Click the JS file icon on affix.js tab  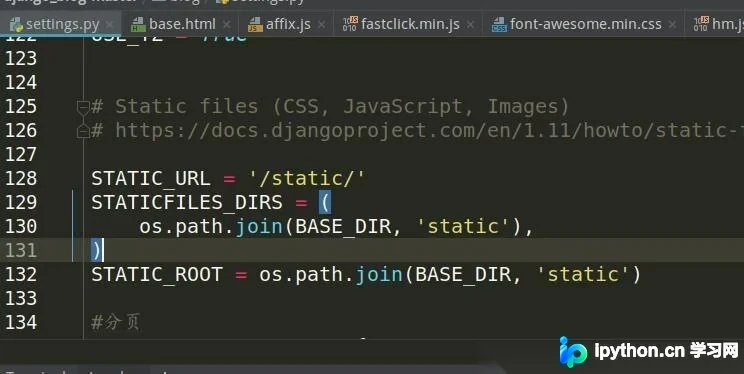click(x=255, y=24)
